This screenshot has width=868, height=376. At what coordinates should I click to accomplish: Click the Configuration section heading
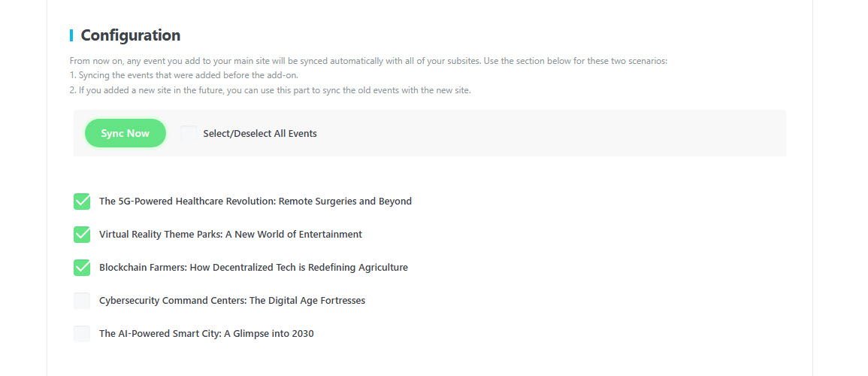(x=131, y=35)
